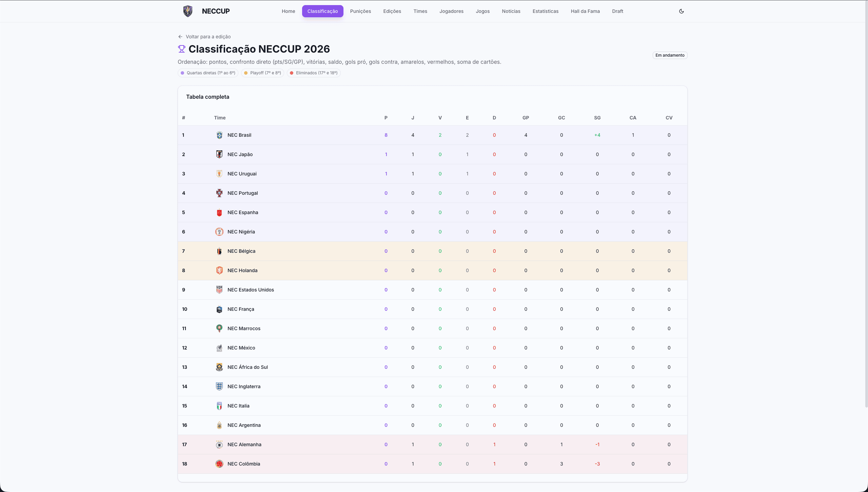Select the NEC Brasil team crest

(219, 135)
